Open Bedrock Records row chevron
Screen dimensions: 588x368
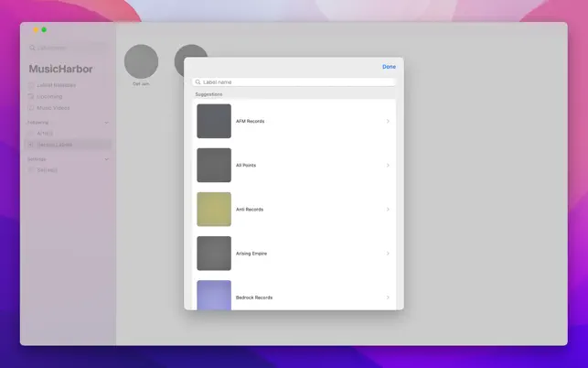[x=388, y=298]
